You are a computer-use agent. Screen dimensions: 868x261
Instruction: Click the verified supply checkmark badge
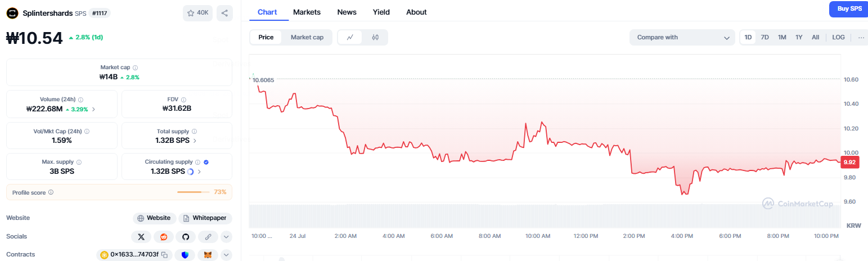coord(206,162)
